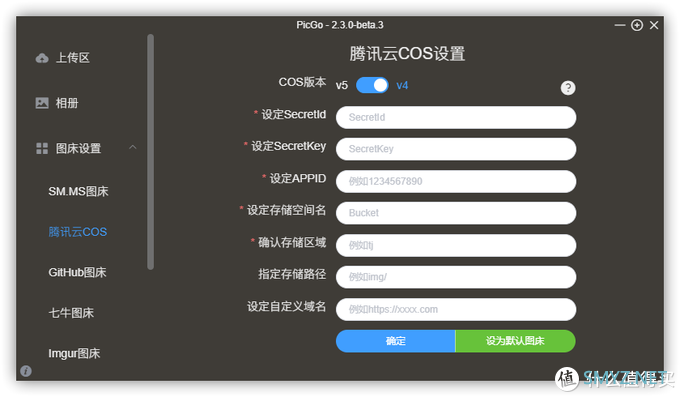Select GitHub图床 settings

pos(77,272)
